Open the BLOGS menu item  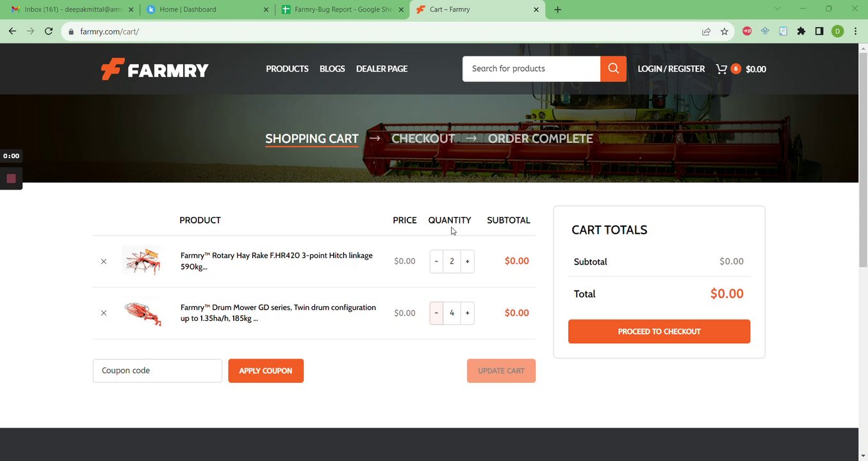pyautogui.click(x=332, y=69)
